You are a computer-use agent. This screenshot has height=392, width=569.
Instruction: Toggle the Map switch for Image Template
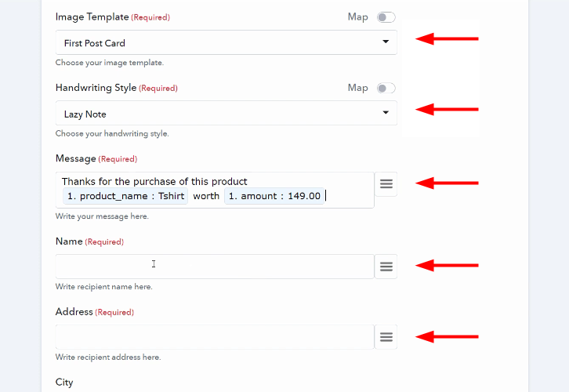pos(386,17)
